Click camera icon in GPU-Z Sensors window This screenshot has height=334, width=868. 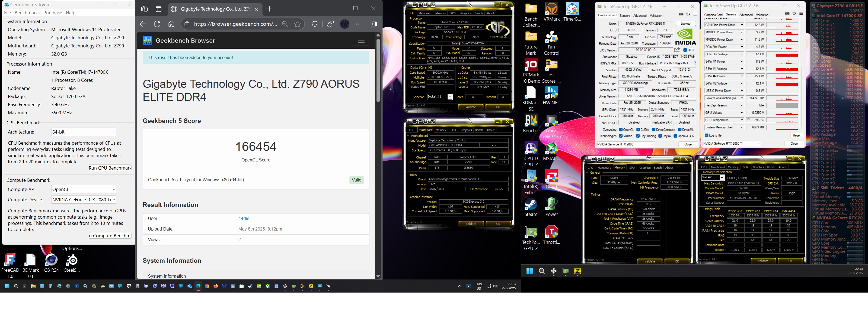787,14
